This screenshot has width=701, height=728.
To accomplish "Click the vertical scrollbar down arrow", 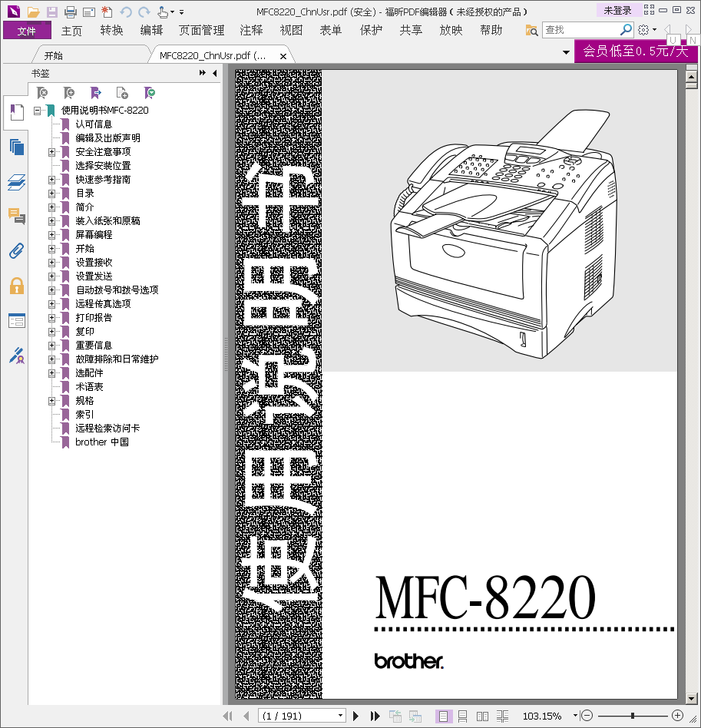I will point(691,698).
